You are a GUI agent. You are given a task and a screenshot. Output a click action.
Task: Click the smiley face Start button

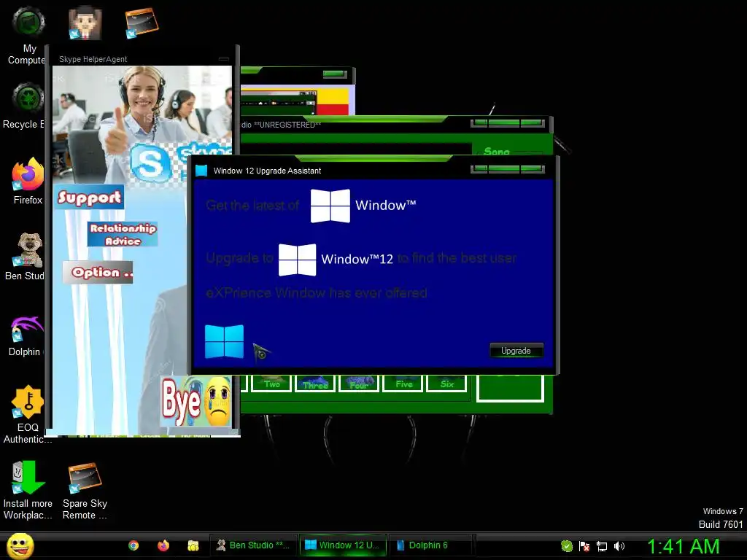[x=20, y=545]
